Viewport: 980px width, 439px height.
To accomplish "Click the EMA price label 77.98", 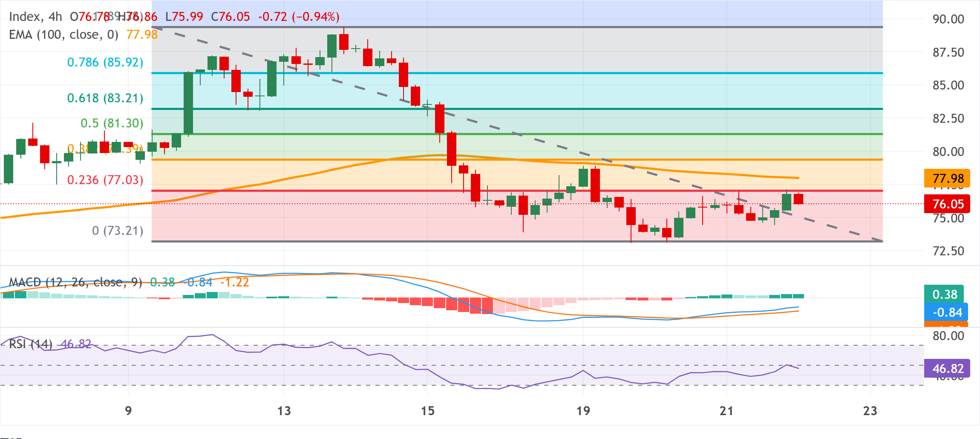I will [x=947, y=178].
